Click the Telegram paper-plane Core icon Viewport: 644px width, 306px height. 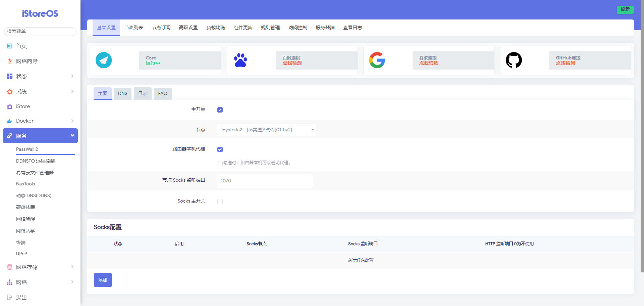104,60
